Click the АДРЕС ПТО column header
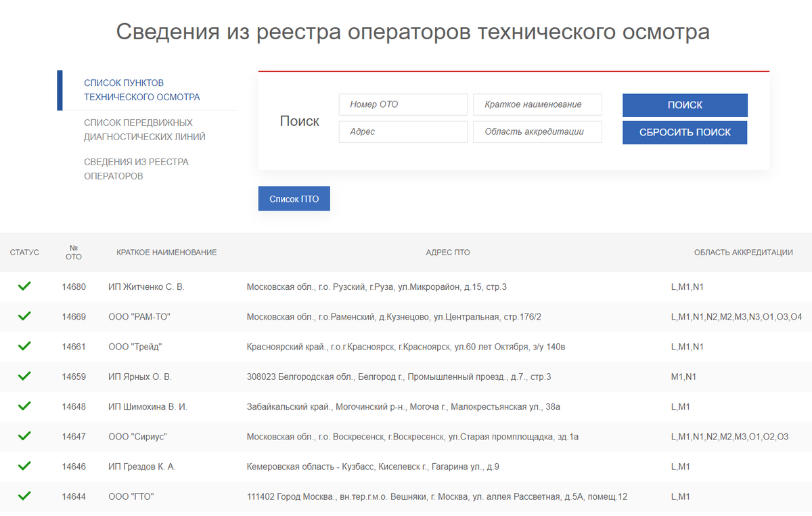Viewport: 812px width, 516px height. pos(448,252)
